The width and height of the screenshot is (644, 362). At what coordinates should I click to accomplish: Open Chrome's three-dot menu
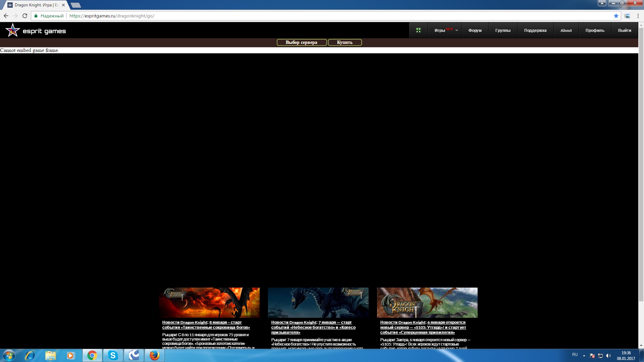coord(638,16)
